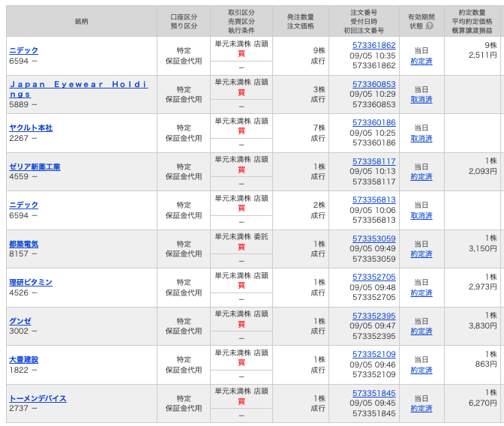Open the Japan Eyewear Holdings stock link

click(x=79, y=89)
